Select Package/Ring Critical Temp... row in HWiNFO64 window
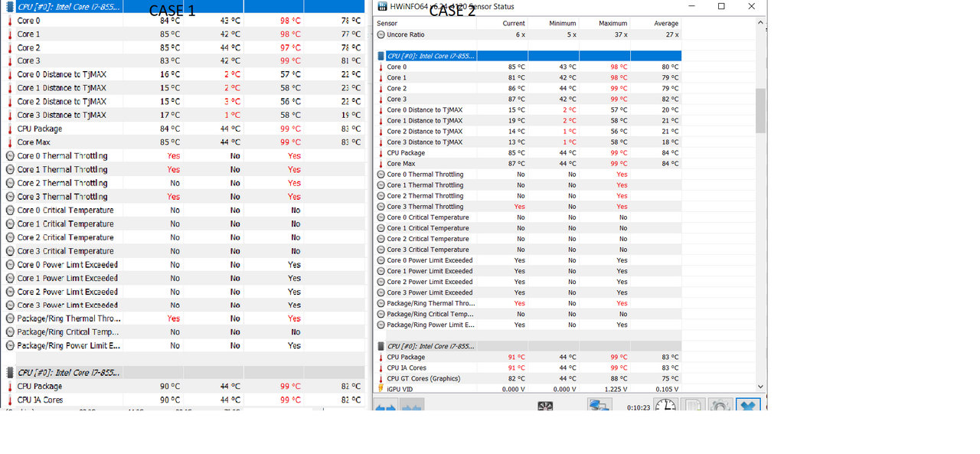980x454 pixels. (528, 314)
